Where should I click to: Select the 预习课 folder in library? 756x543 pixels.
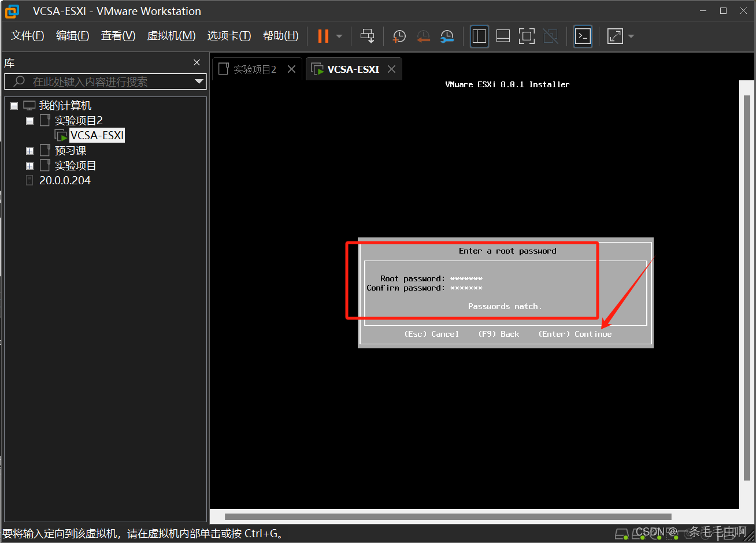(71, 151)
